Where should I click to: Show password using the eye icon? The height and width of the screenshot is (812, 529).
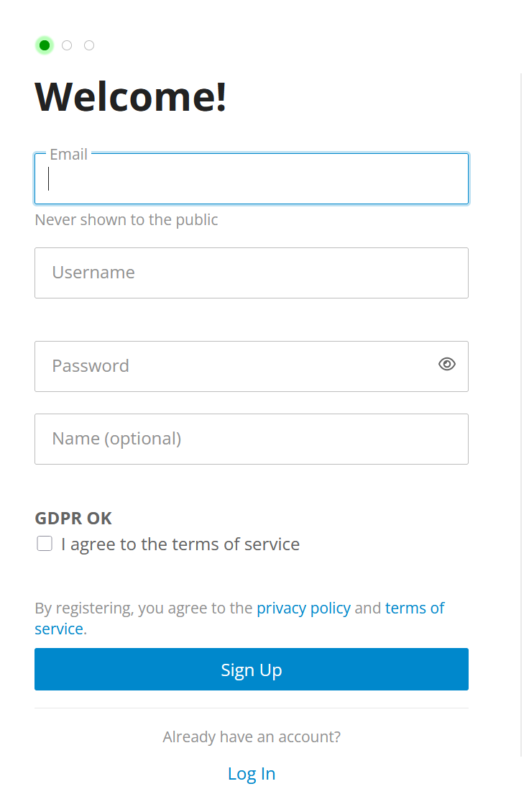pos(446,365)
